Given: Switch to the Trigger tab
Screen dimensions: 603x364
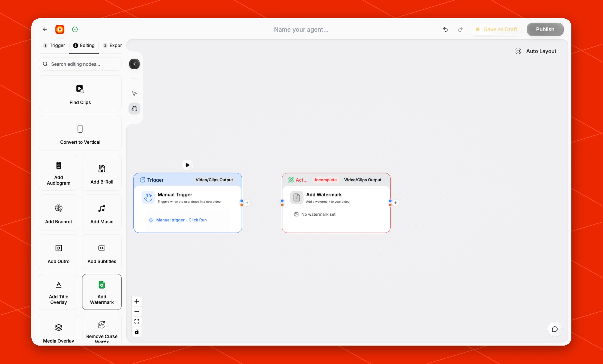Looking at the screenshot, I should coord(54,46).
